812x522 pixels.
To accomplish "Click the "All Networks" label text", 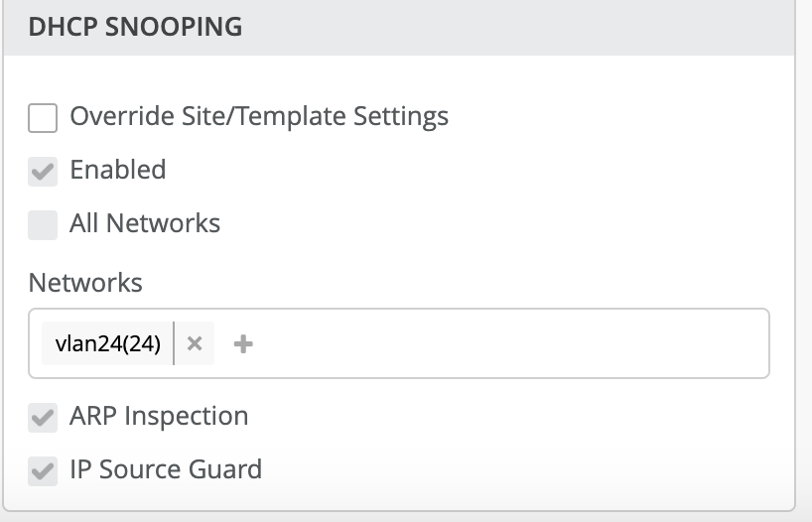I will tap(145, 223).
